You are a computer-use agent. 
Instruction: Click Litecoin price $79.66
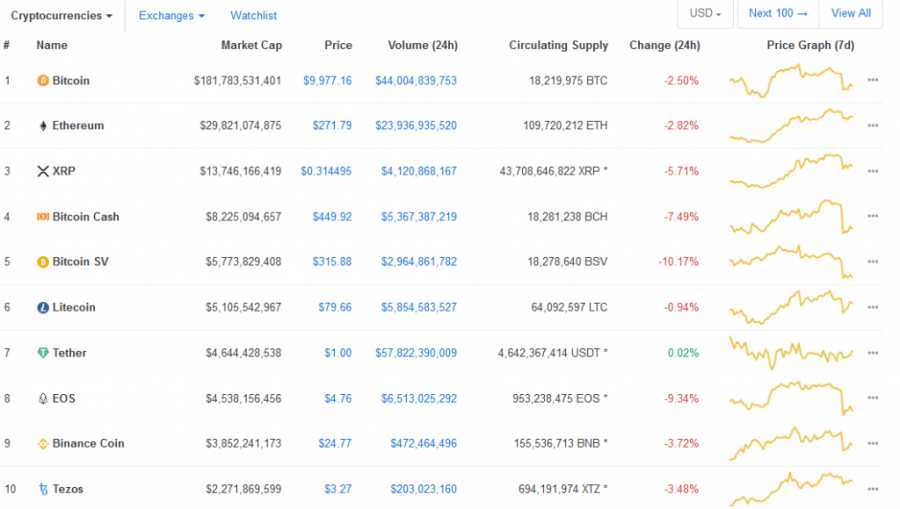[335, 307]
